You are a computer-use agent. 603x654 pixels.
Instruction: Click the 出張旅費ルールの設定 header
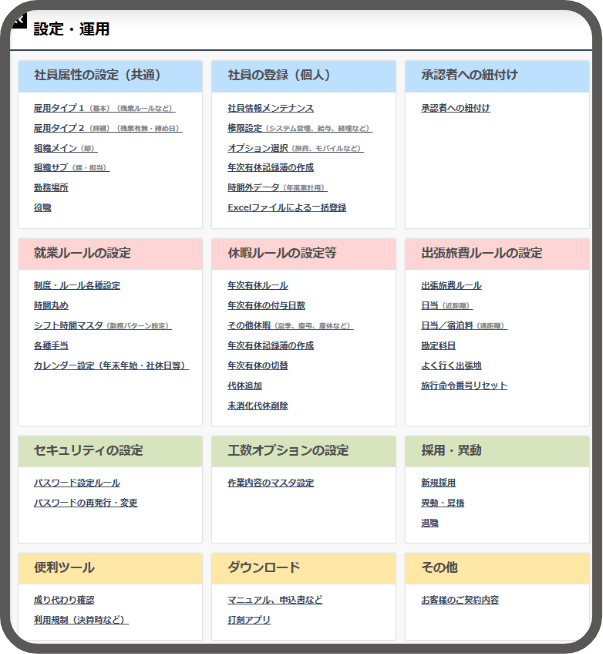pyautogui.click(x=497, y=254)
